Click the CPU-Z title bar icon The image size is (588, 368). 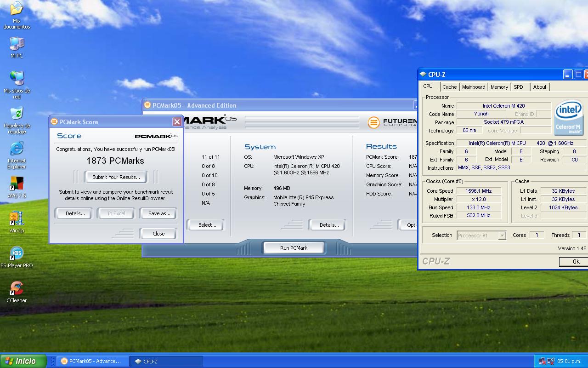(x=423, y=75)
